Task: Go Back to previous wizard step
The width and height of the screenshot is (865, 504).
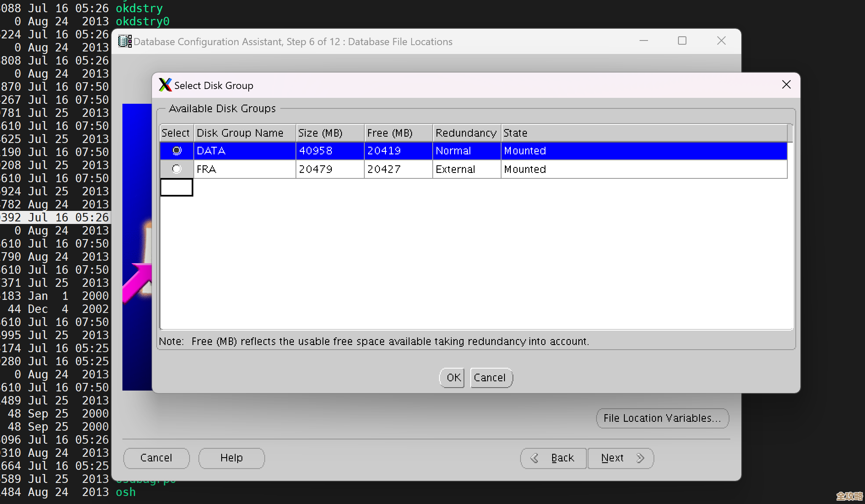Action: point(553,458)
